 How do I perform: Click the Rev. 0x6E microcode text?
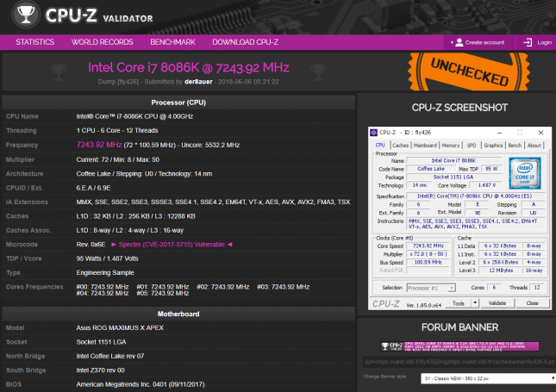91,245
